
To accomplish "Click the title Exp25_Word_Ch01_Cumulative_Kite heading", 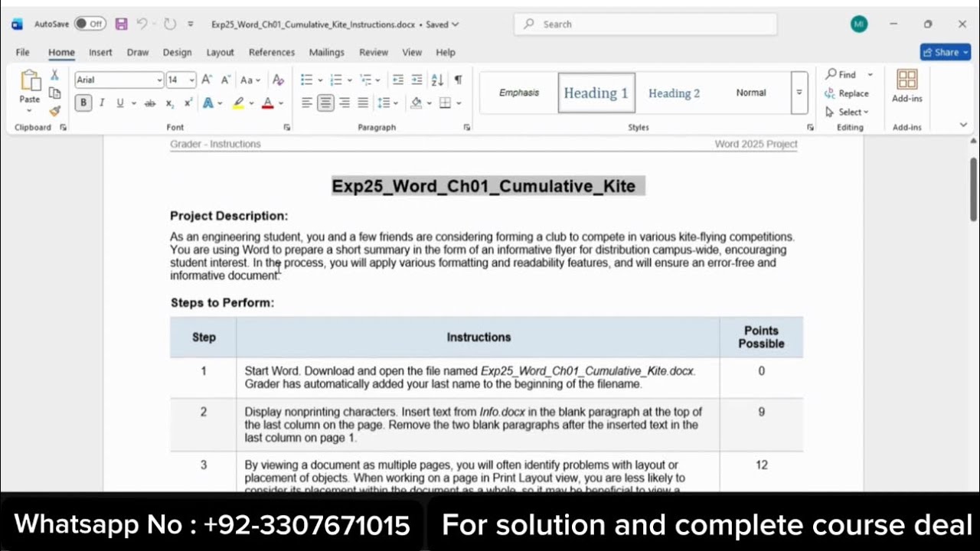I will 483,186.
